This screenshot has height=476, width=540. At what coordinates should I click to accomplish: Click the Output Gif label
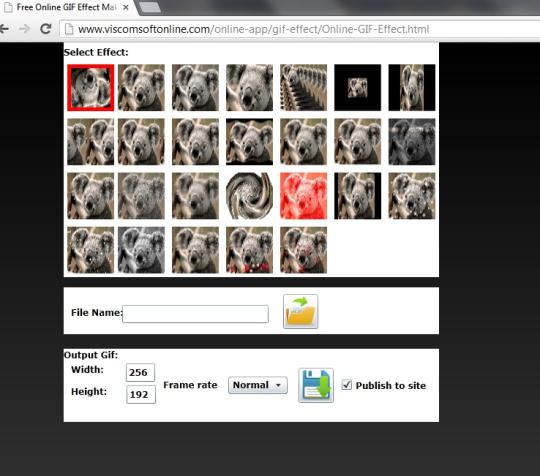click(x=91, y=355)
